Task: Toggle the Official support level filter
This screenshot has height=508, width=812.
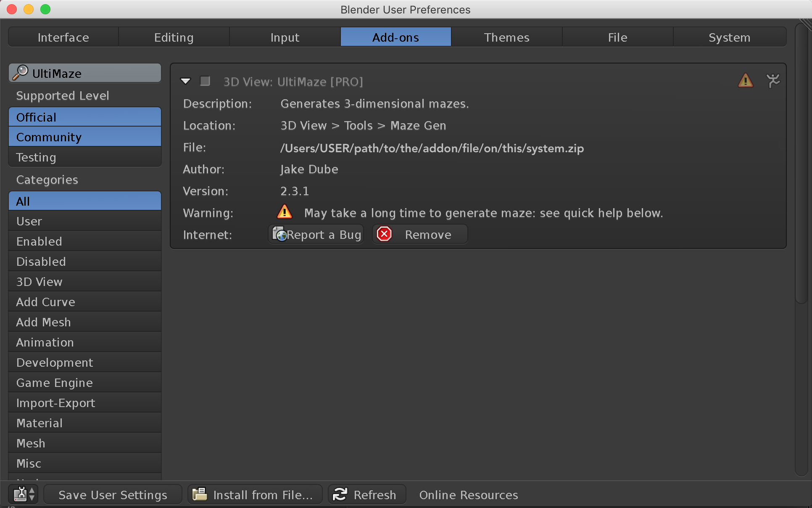Action: tap(84, 117)
